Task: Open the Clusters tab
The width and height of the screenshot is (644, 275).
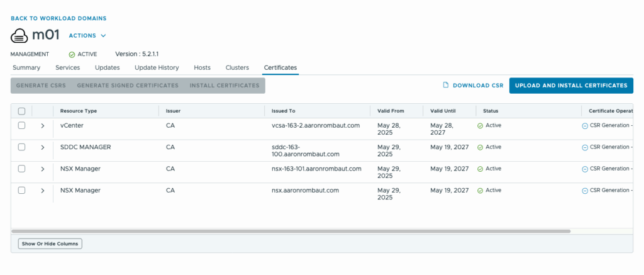Action: point(237,67)
